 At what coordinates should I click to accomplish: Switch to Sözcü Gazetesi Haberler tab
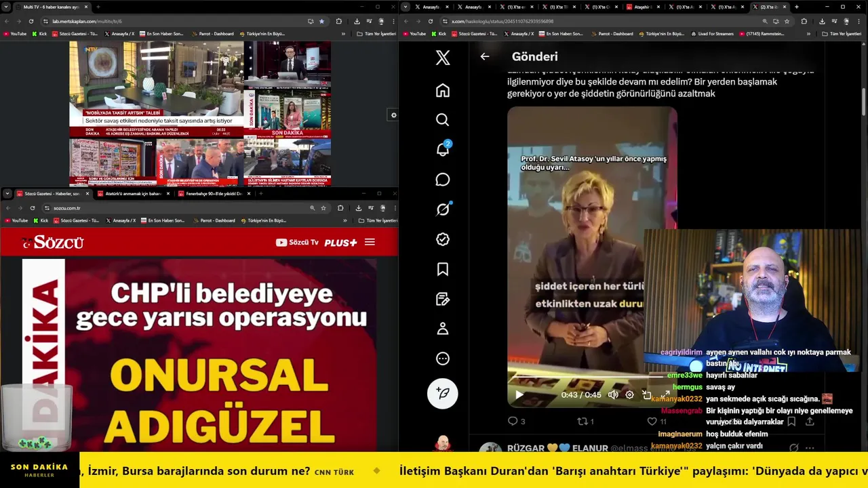pyautogui.click(x=54, y=193)
